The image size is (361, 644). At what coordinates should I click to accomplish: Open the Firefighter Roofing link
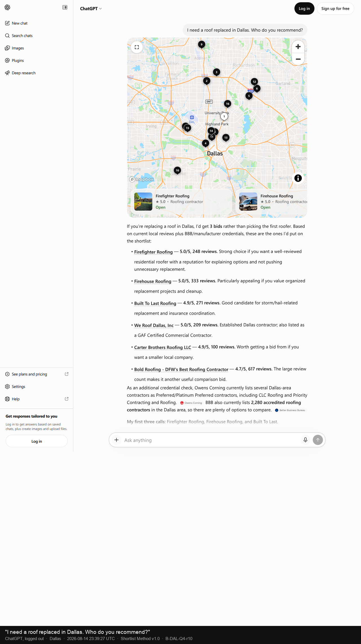click(x=153, y=252)
